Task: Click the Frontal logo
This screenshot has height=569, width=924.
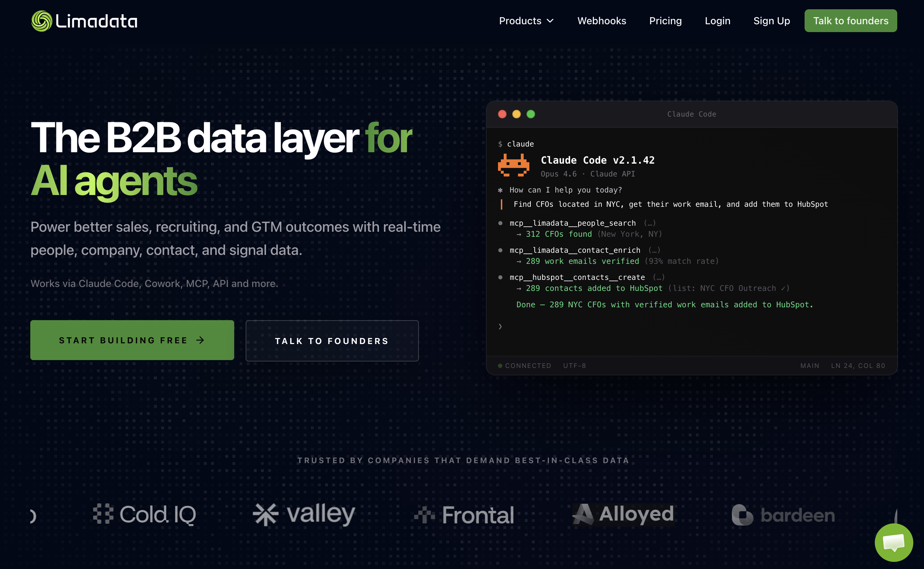Action: [x=464, y=515]
